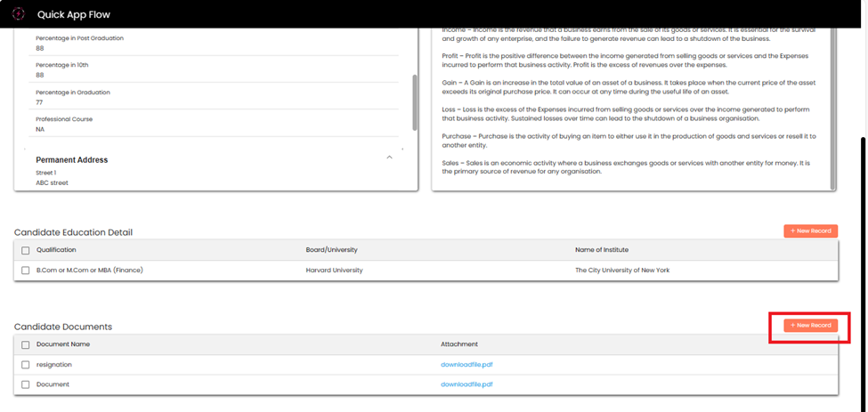Click the candidate details panel scrollbar

414,102
